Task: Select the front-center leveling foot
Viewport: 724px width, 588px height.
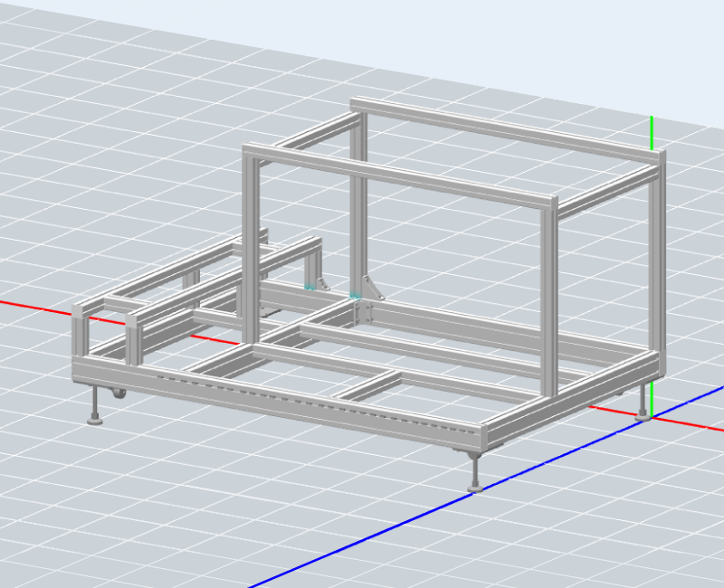Action: [474, 484]
